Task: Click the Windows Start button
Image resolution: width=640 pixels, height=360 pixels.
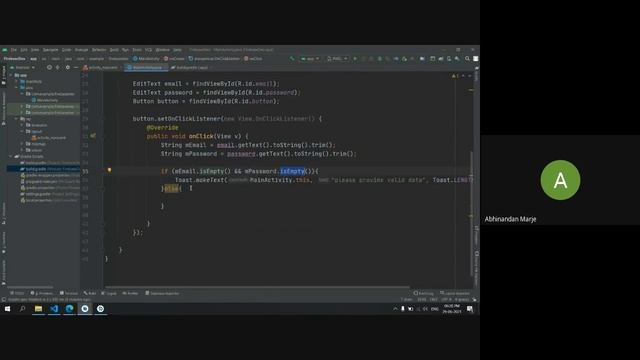Action: (x=7, y=309)
